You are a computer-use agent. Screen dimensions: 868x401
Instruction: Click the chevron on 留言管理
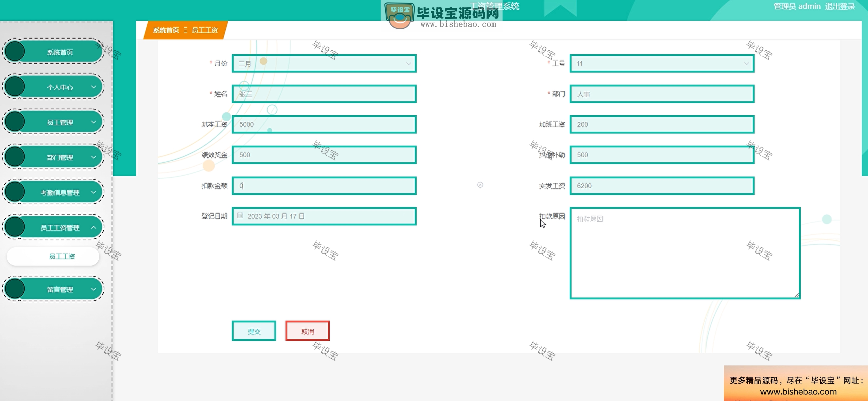94,289
